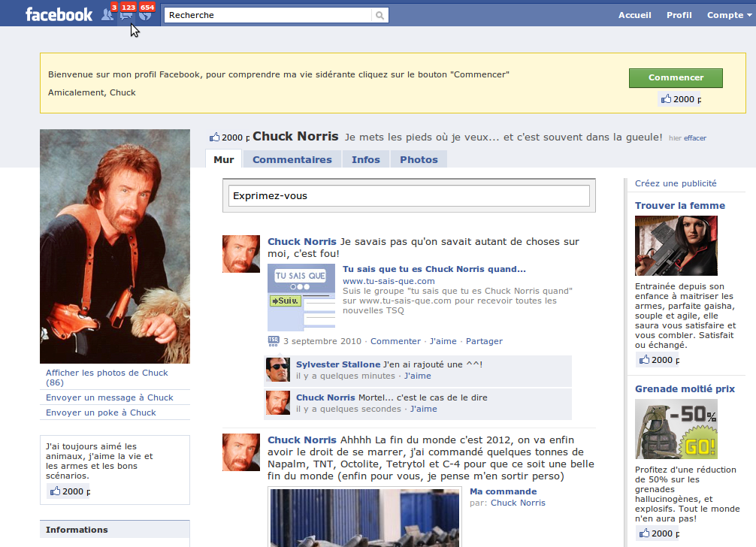Click J'aime beside Commenter on first post
Screen dimensions: 756x547
click(x=443, y=341)
